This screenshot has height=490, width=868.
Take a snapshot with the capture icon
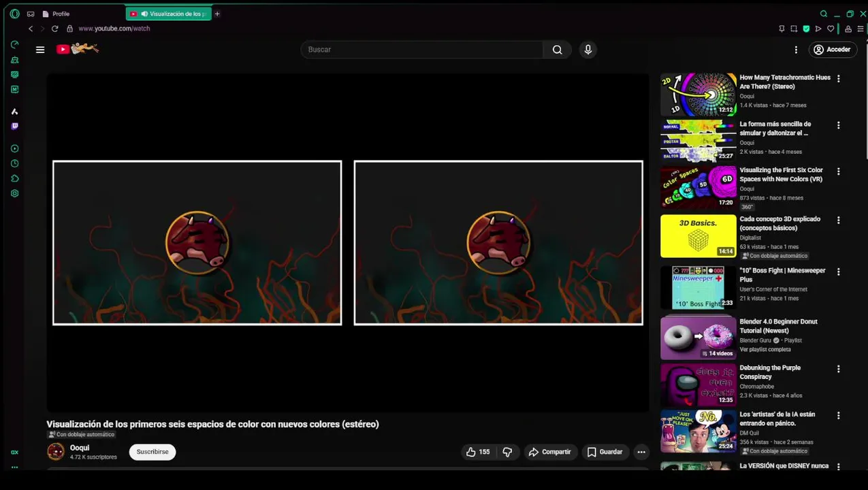pyautogui.click(x=794, y=29)
